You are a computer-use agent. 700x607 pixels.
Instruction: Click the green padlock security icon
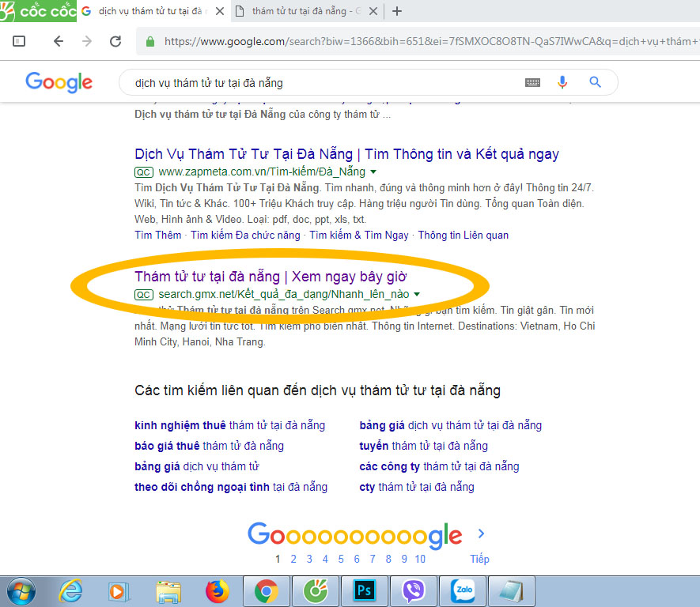[x=150, y=41]
